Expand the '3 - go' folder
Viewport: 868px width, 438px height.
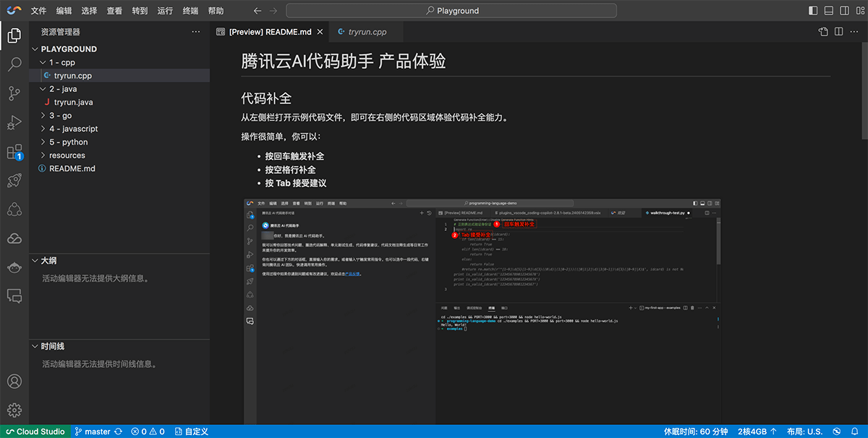(60, 115)
